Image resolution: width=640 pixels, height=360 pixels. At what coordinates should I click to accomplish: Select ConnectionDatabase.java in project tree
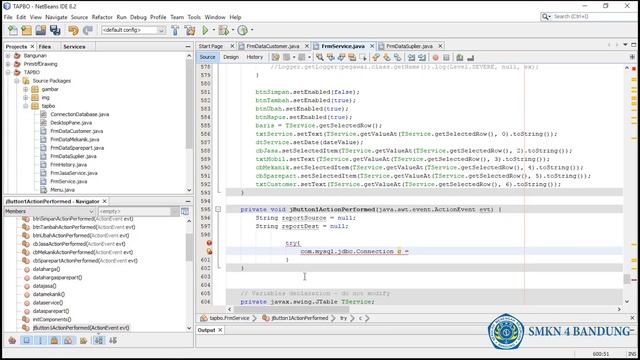pyautogui.click(x=79, y=114)
